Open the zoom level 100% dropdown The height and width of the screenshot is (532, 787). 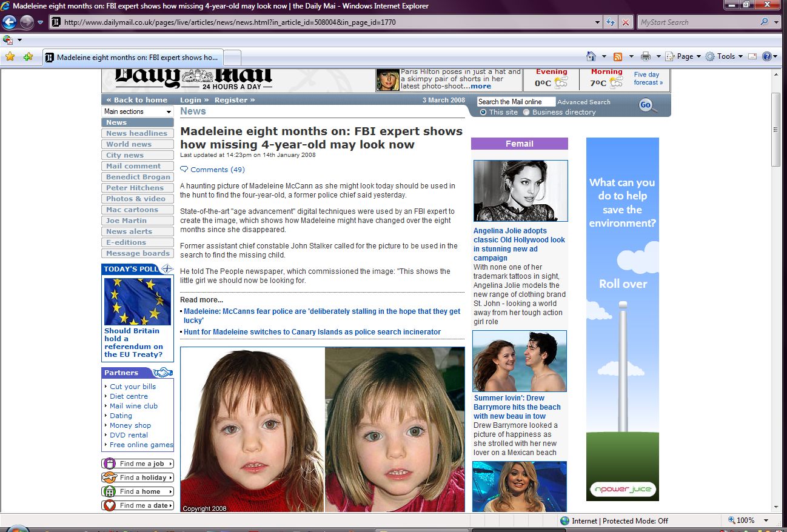[x=766, y=520]
